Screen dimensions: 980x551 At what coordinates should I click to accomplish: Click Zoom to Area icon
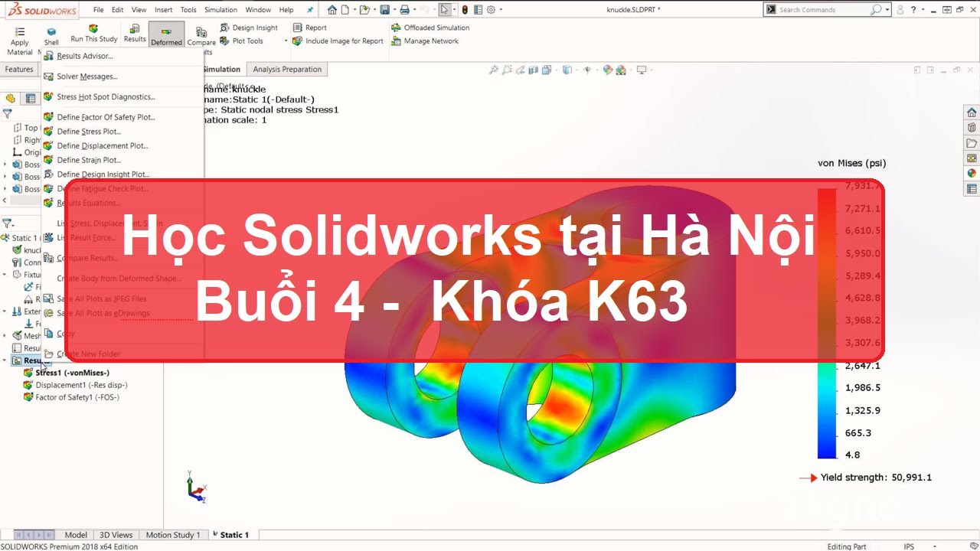[x=507, y=70]
